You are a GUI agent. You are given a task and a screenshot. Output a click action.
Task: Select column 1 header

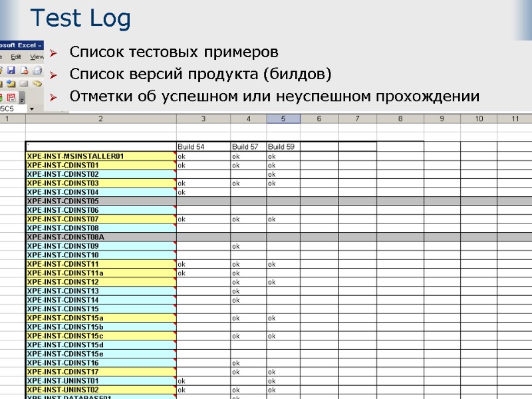(8, 118)
